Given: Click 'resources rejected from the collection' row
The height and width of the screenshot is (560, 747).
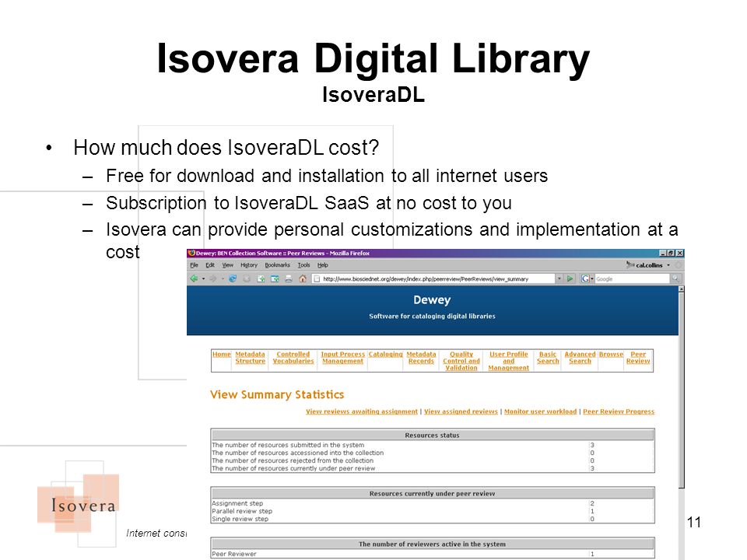Looking at the screenshot, I should coord(432,460).
